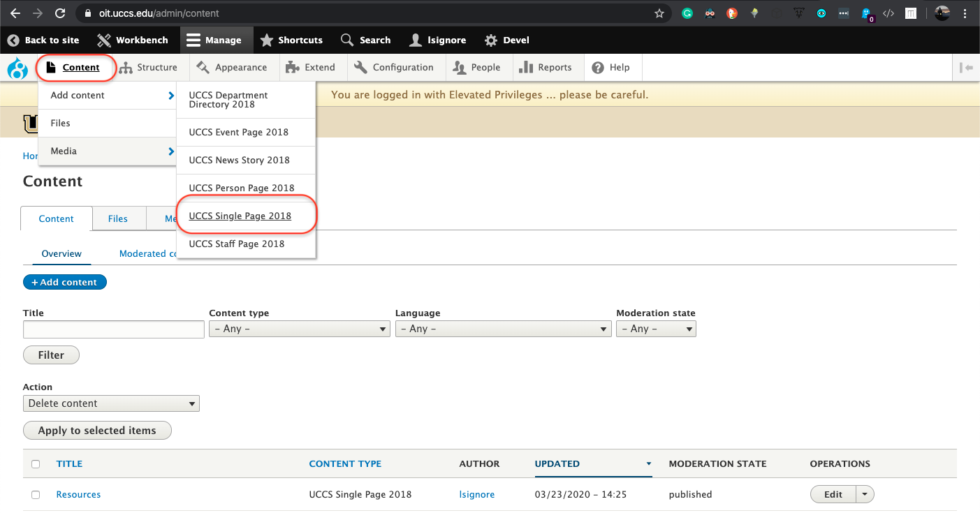Open the Moderation state dropdown
This screenshot has height=513, width=980.
pyautogui.click(x=656, y=329)
